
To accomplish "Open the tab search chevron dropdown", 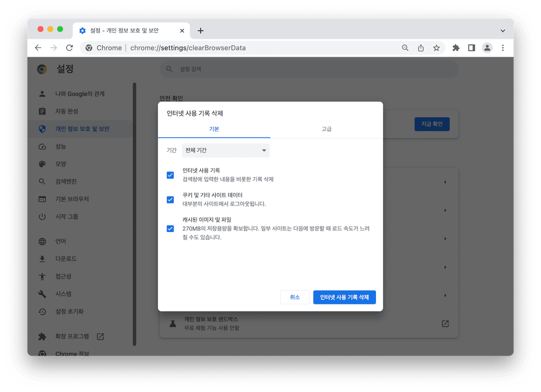I will [x=503, y=31].
